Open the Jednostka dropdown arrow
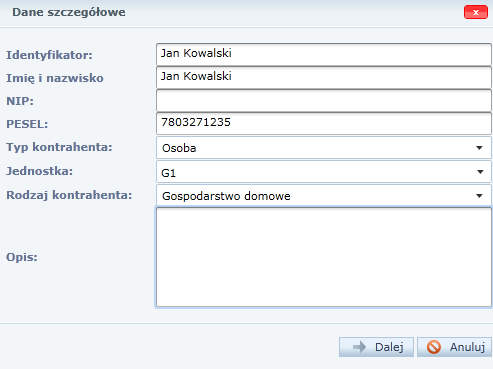 tap(480, 172)
